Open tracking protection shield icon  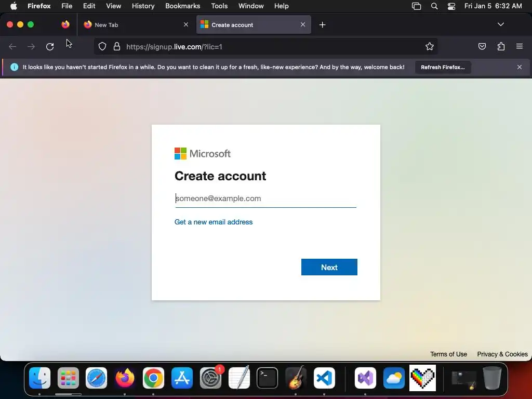tap(102, 46)
